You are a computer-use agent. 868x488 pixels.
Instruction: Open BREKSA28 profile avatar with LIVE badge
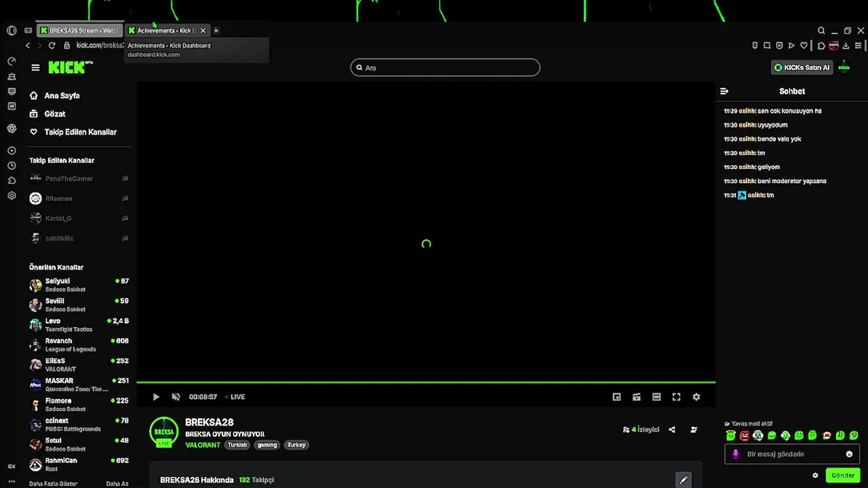click(164, 432)
